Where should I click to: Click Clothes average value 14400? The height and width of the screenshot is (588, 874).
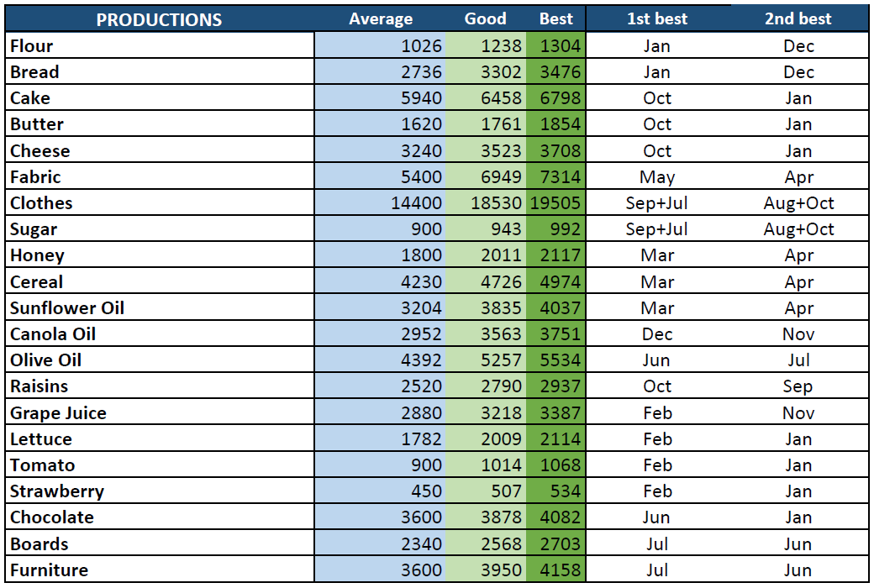(416, 203)
